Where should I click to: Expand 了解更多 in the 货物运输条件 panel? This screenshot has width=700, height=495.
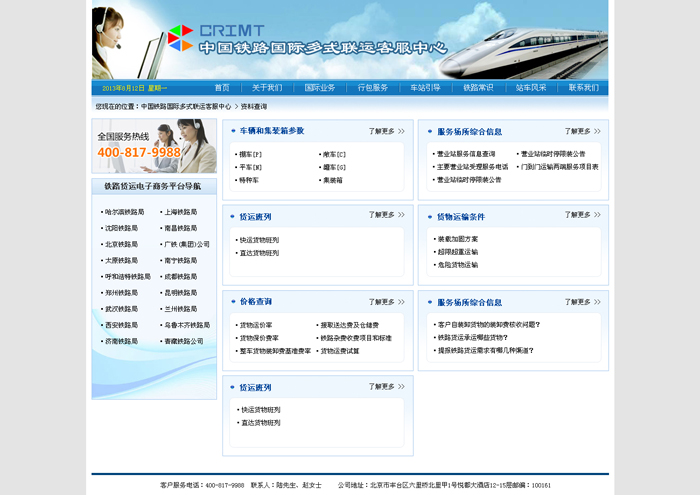[x=583, y=216]
